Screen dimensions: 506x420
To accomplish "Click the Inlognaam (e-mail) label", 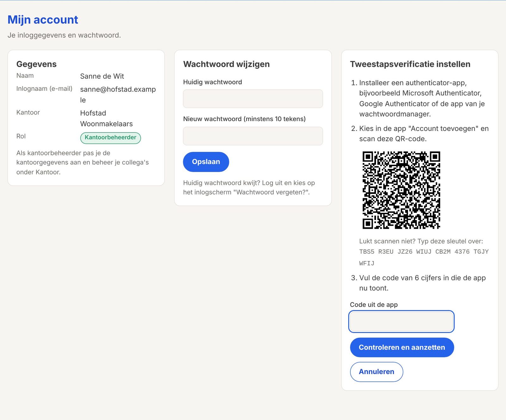I will pyautogui.click(x=44, y=89).
